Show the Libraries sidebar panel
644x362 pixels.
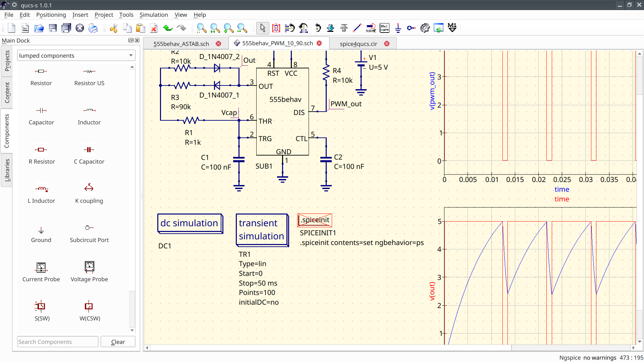click(6, 170)
